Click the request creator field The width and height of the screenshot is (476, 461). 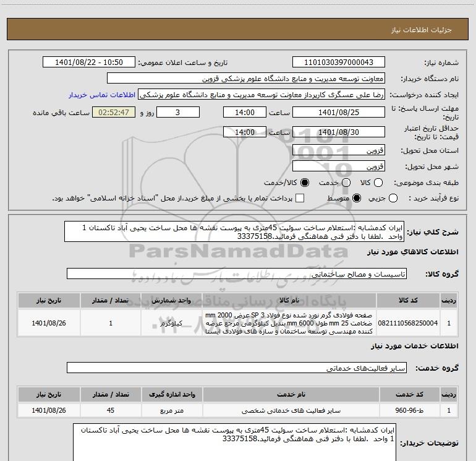coord(261,95)
